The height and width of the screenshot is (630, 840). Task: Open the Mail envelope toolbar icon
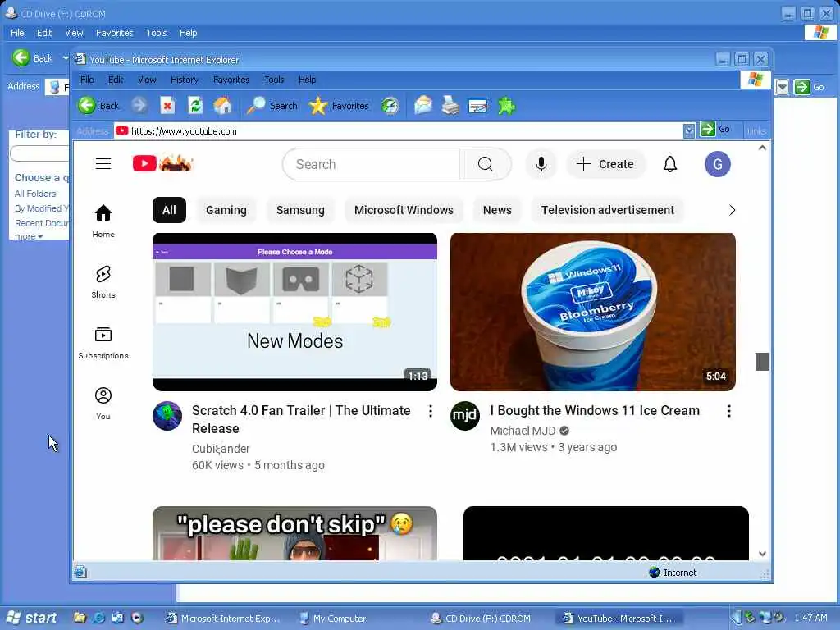423,106
